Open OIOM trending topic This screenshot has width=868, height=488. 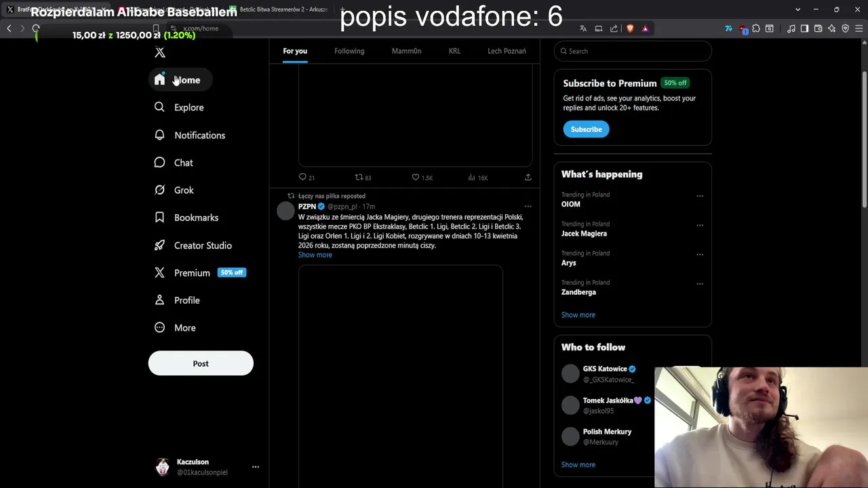pyautogui.click(x=571, y=204)
